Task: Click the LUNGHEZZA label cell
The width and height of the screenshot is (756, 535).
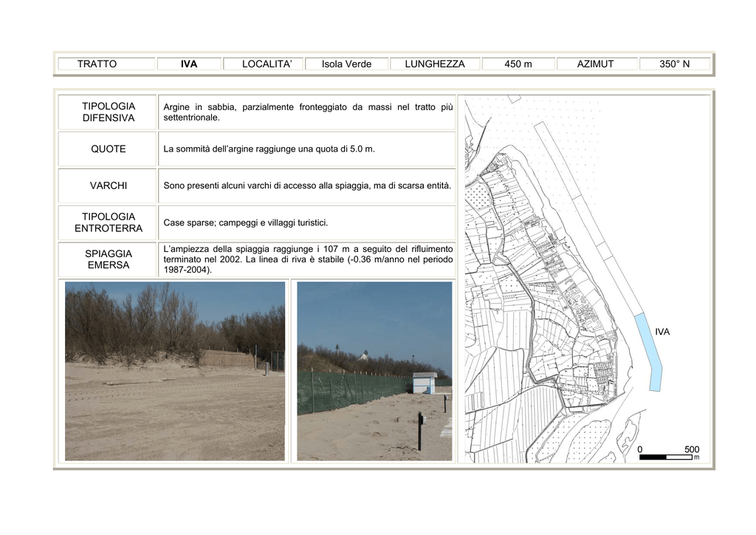Action: coord(435,64)
